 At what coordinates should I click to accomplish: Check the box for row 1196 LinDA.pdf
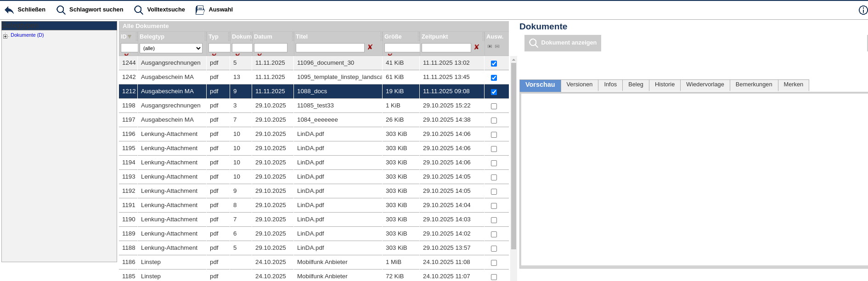click(x=494, y=135)
